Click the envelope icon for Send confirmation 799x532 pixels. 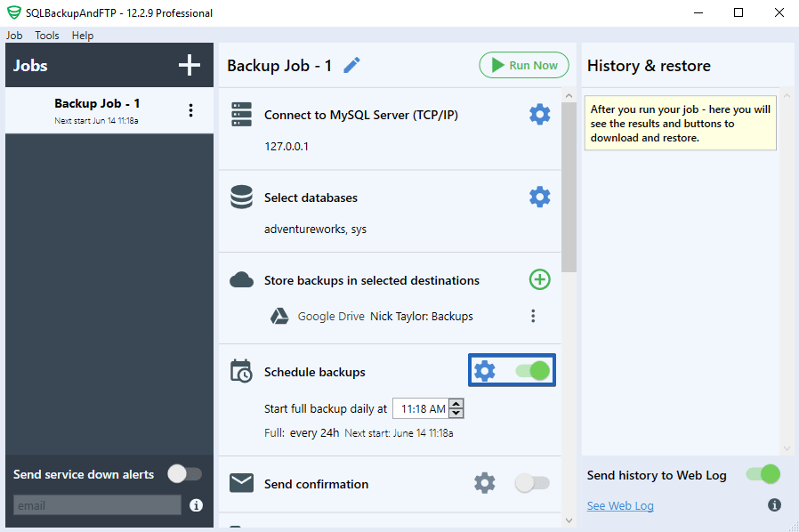tap(241, 483)
